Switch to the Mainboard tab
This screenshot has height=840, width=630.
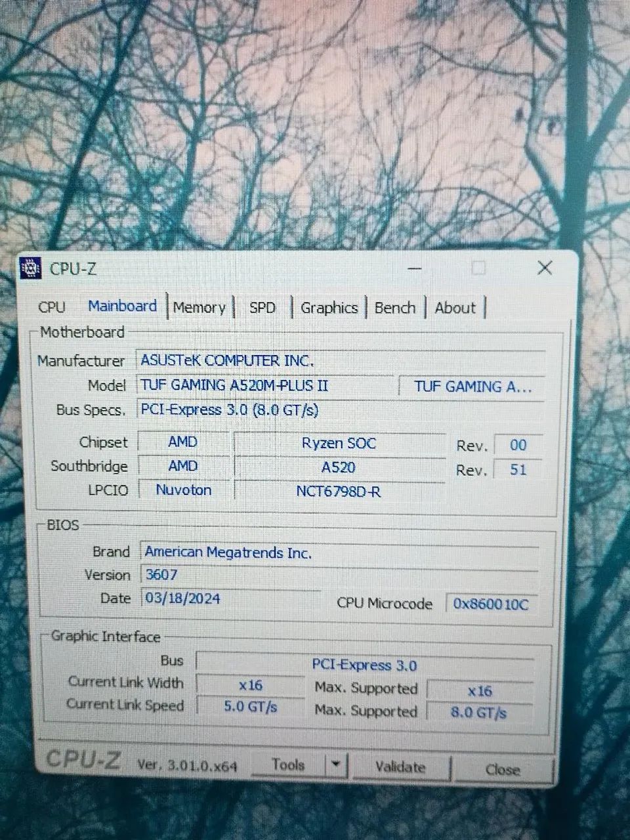[x=123, y=306]
